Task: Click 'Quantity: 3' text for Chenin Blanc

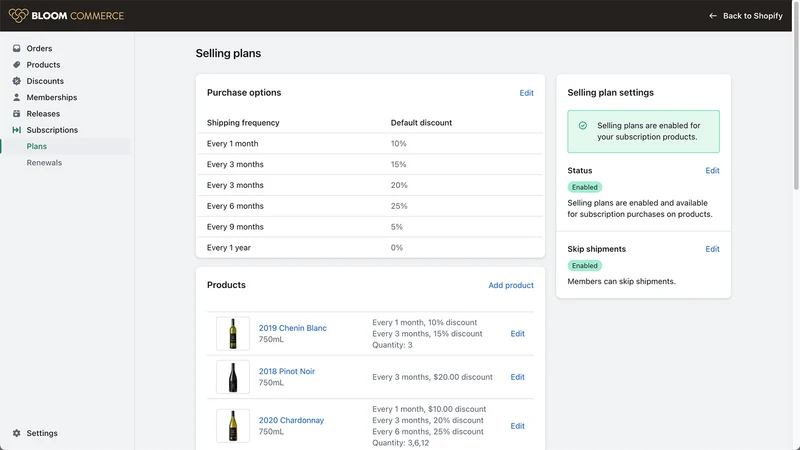Action: tap(392, 345)
